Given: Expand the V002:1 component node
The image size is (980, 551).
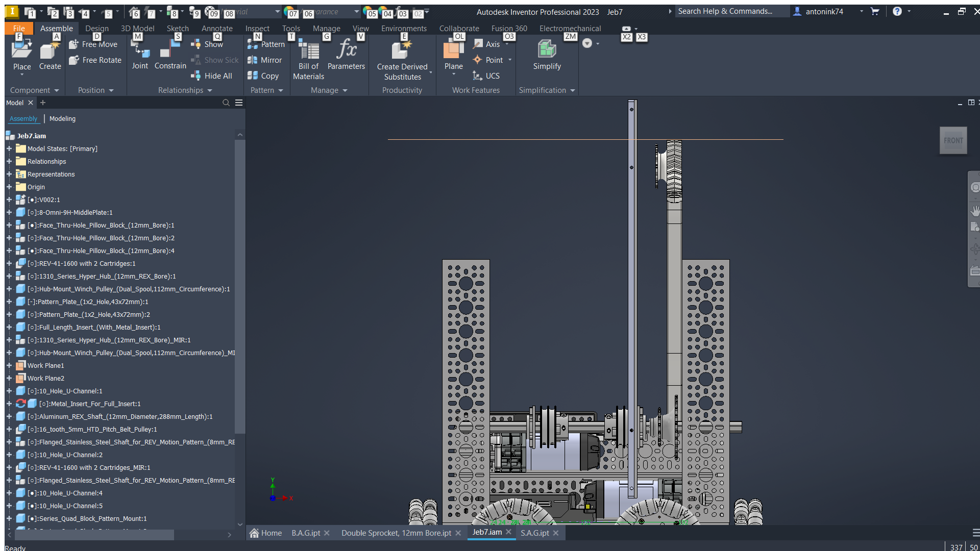Looking at the screenshot, I should 9,200.
